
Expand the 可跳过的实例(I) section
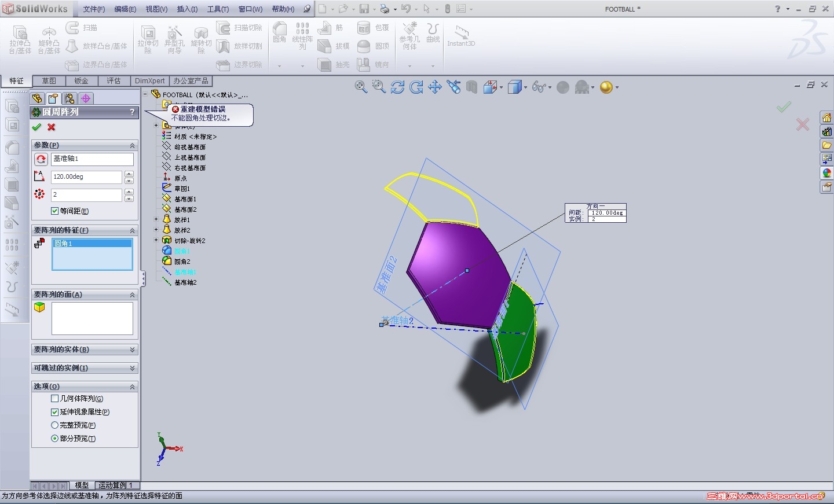coord(132,368)
